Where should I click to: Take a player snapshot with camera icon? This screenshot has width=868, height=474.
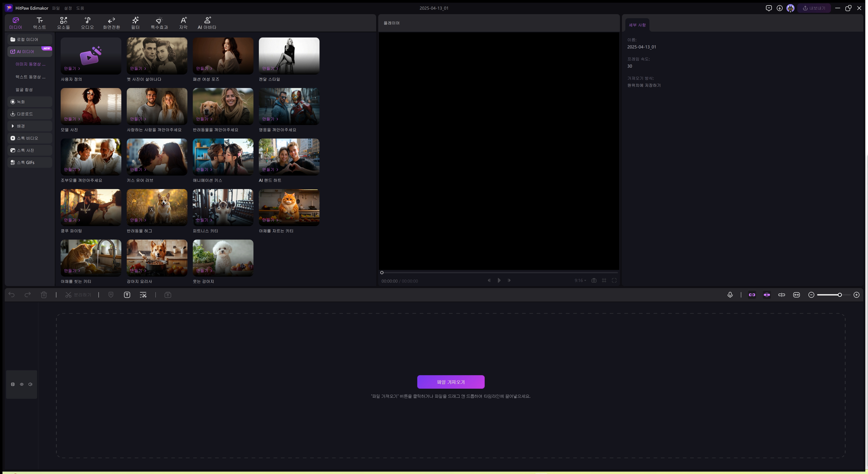[594, 280]
